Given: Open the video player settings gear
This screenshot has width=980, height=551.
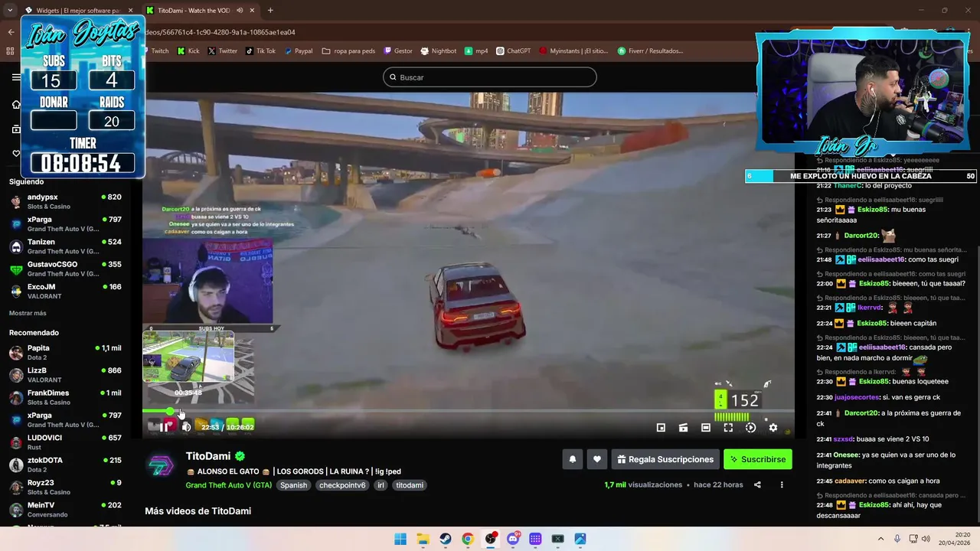Looking at the screenshot, I should coord(773,428).
